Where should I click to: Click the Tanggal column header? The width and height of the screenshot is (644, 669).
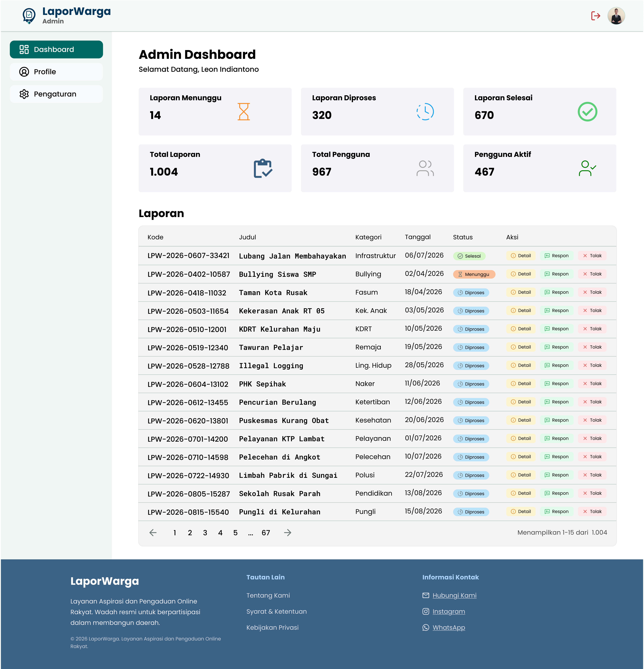pos(418,237)
